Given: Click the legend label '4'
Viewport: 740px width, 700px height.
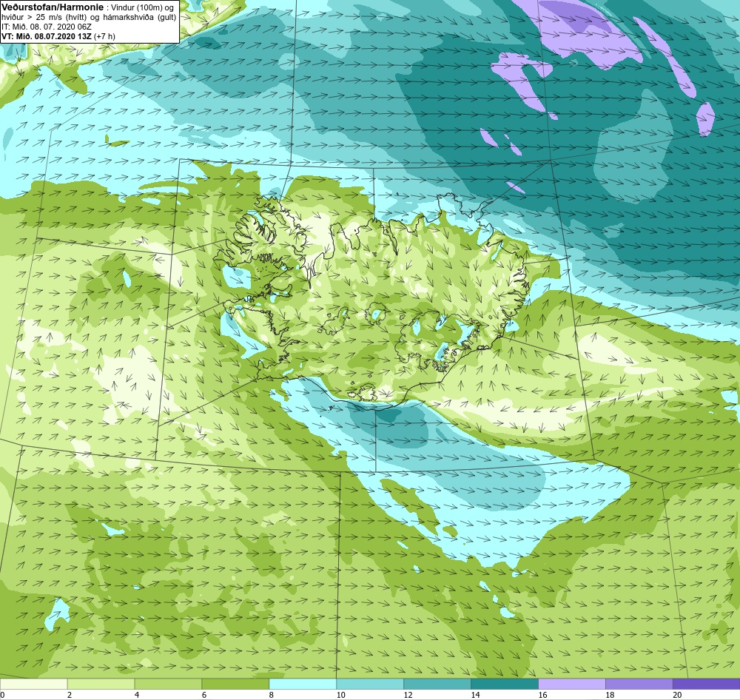Looking at the screenshot, I should point(137,695).
